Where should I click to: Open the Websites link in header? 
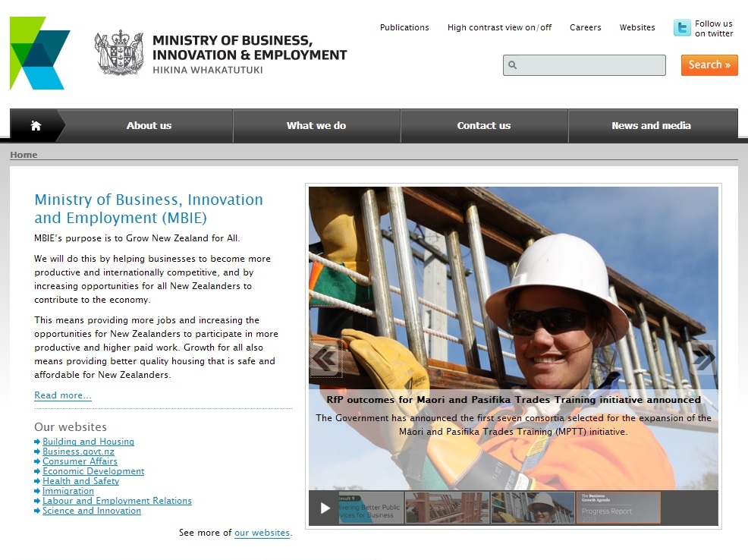637,27
